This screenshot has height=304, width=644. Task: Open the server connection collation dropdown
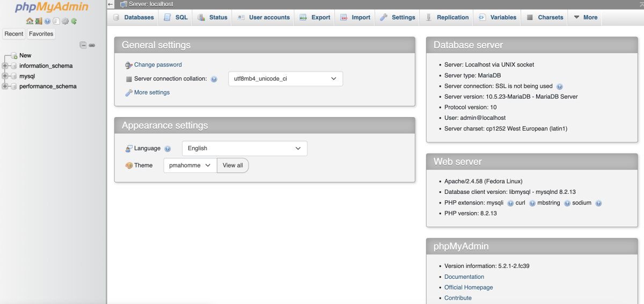tap(286, 79)
